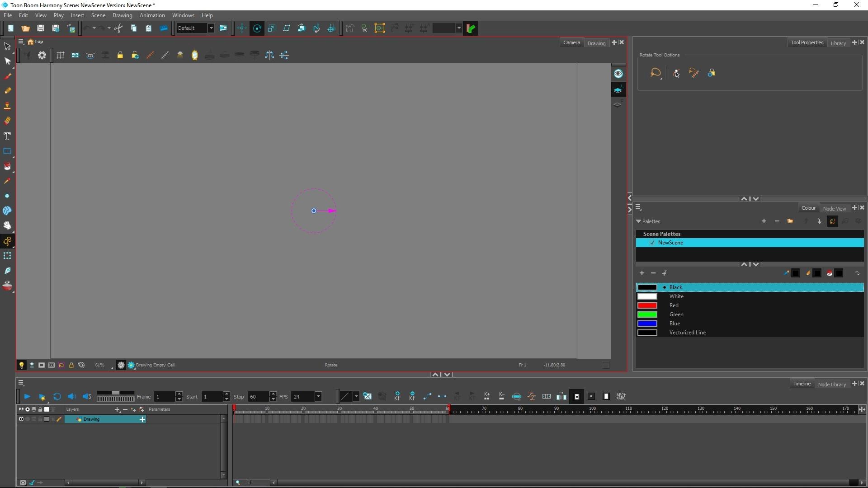The image size is (868, 488).
Task: Click the Add Keyframe icon in the timeline toolbar
Action: pyautogui.click(x=397, y=396)
